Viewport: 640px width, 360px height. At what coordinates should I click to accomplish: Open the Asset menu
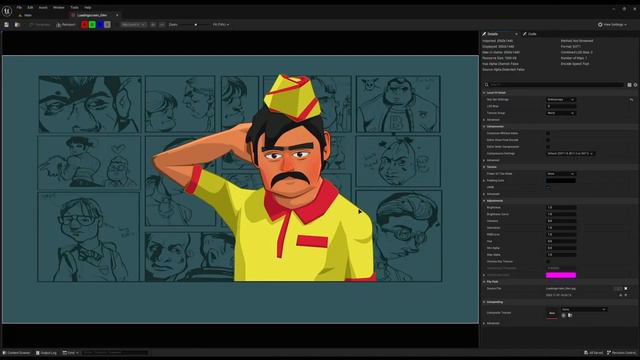coord(43,7)
